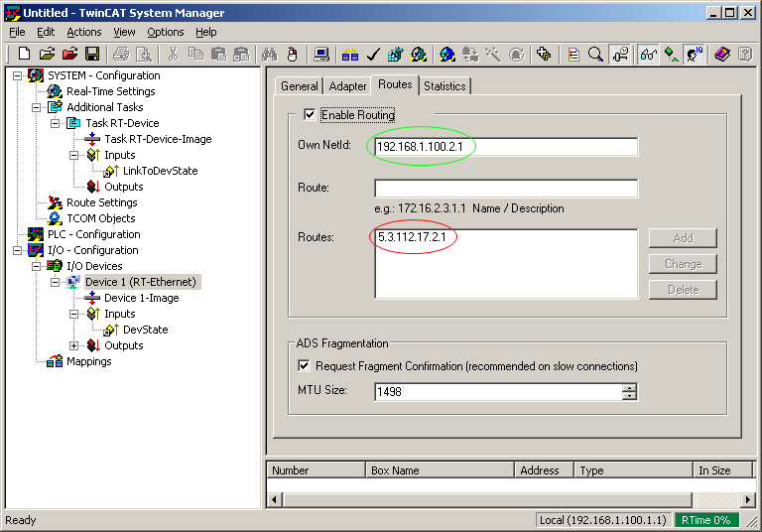This screenshot has height=532, width=762.
Task: Collapse the I/O Devices node
Action: (x=37, y=266)
